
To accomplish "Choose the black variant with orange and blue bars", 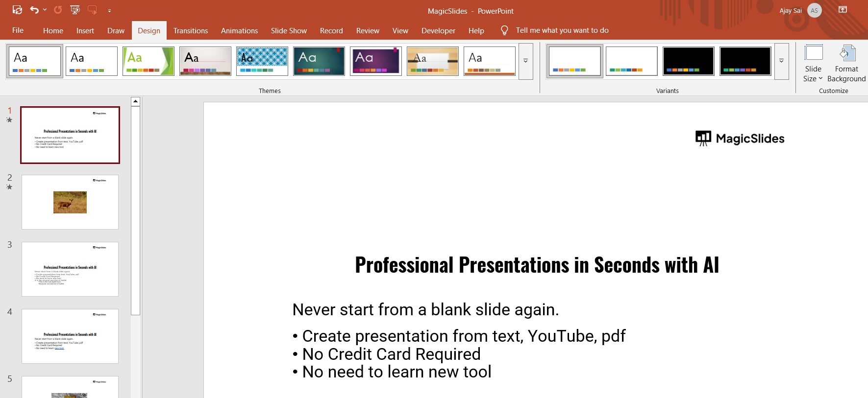I will click(x=689, y=61).
